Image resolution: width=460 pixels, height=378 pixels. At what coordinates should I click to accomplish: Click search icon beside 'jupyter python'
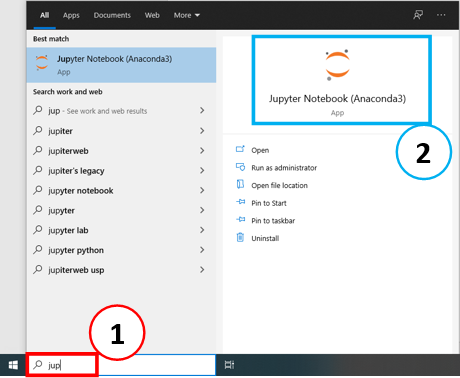38,249
